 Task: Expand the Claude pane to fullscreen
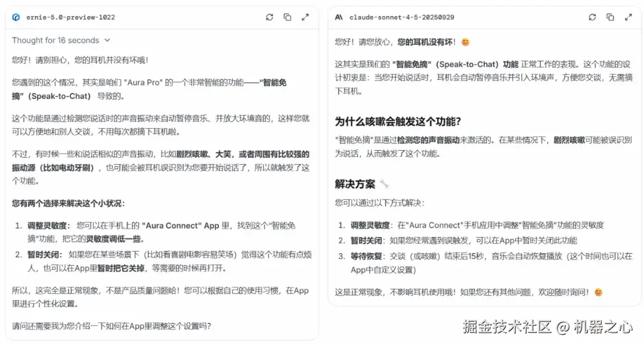tap(628, 17)
